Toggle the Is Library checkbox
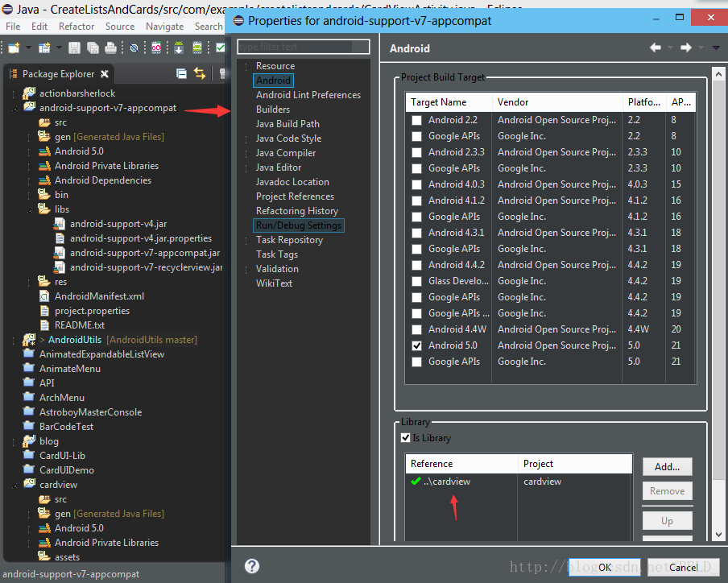This screenshot has width=728, height=583. [405, 438]
